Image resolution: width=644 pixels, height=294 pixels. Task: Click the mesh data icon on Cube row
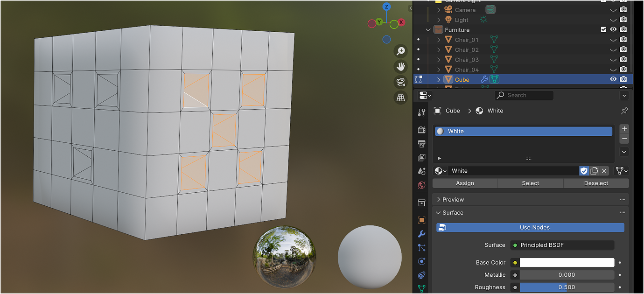tap(495, 79)
